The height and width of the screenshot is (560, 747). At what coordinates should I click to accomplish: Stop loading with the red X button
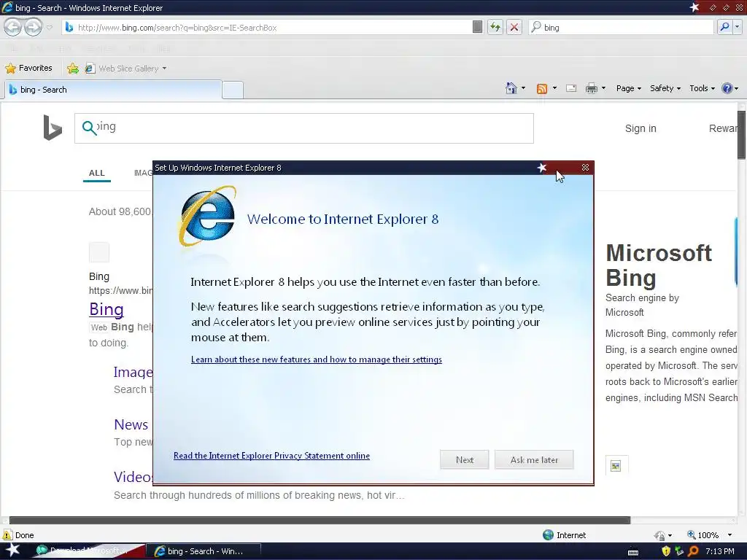[514, 27]
